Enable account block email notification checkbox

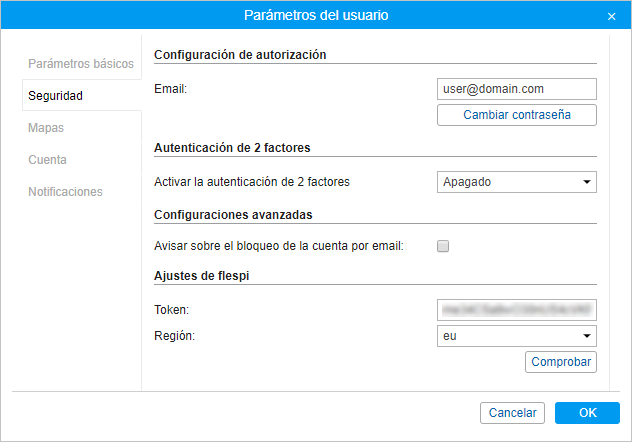443,247
